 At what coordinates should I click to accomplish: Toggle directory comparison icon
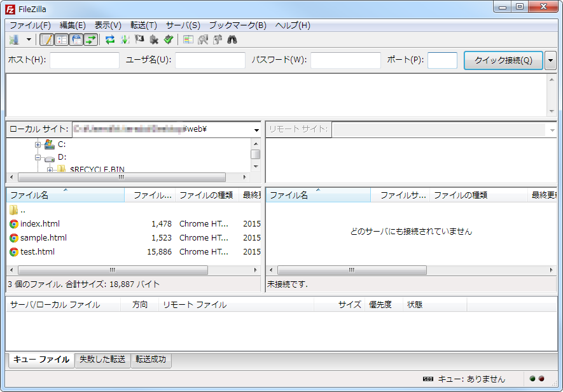203,39
